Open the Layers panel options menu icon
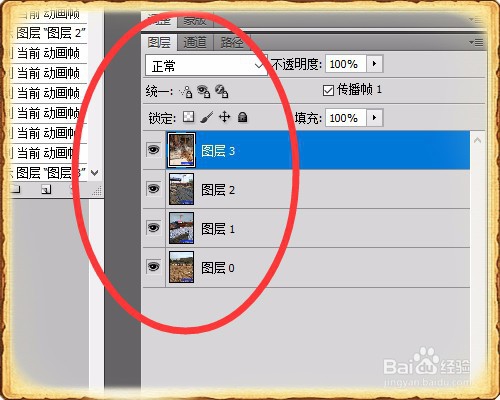 [476, 42]
